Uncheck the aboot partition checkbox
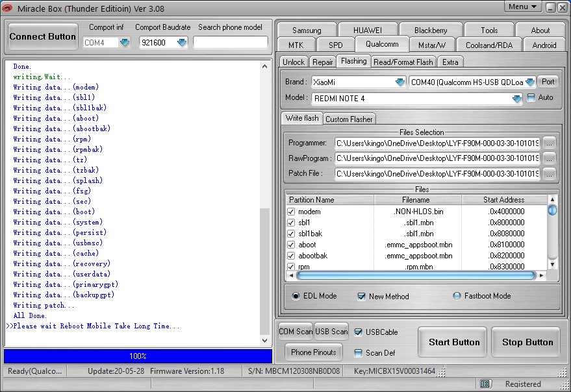Screen dimensions: 571x392 pyautogui.click(x=291, y=245)
